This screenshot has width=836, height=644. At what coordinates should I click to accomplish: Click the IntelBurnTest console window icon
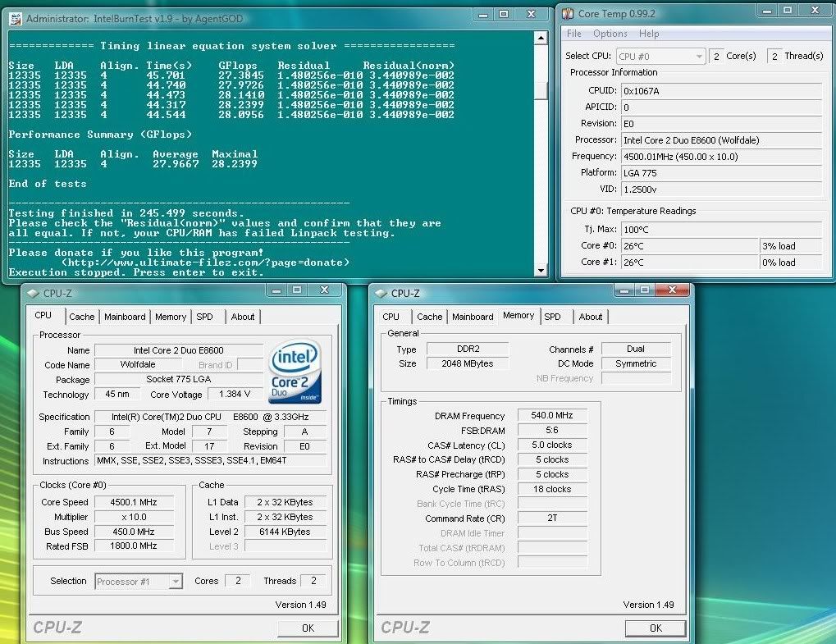[x=16, y=19]
